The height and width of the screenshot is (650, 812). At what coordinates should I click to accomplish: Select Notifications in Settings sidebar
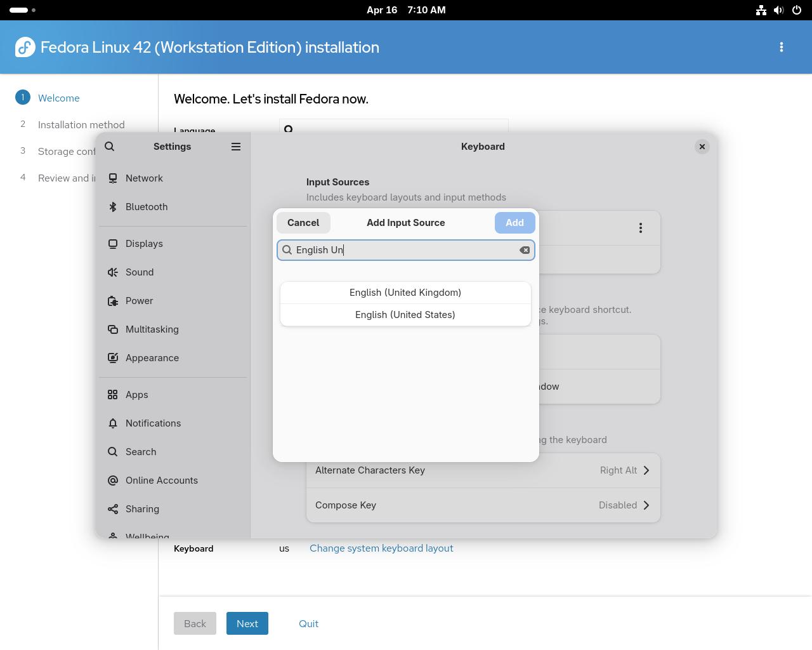[173, 423]
